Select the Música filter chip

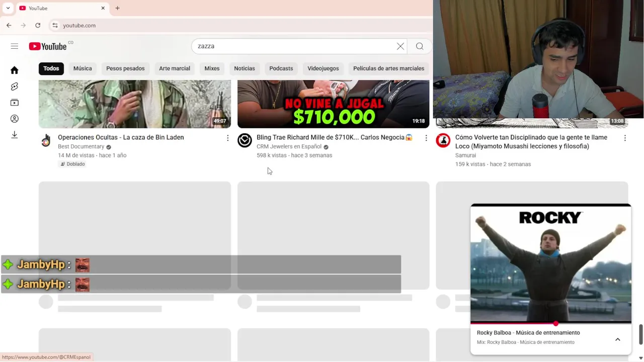[x=83, y=68]
